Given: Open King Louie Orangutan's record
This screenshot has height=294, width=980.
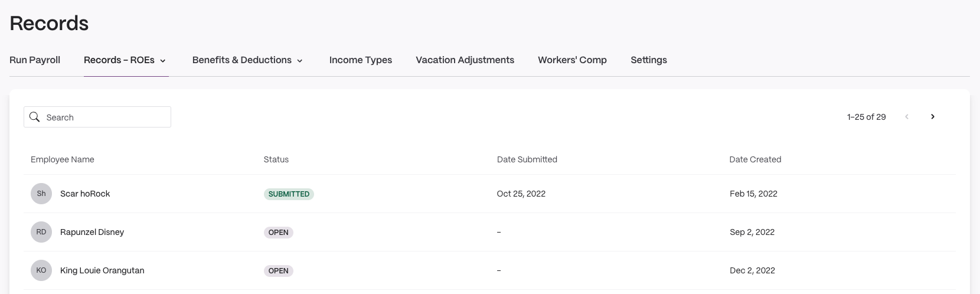Looking at the screenshot, I should coord(490,270).
